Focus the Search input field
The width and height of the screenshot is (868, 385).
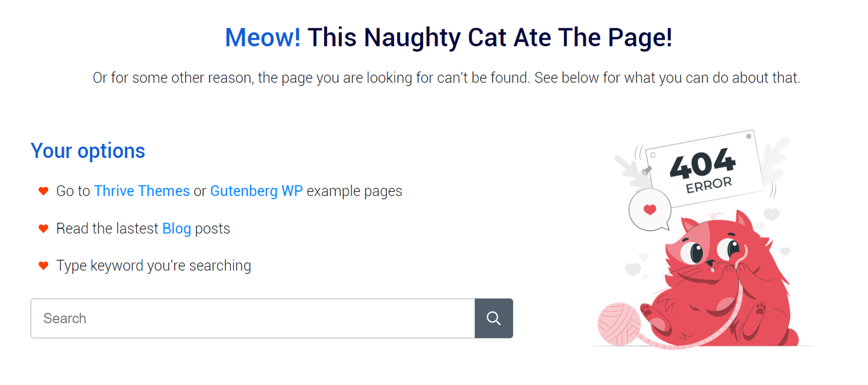point(253,318)
